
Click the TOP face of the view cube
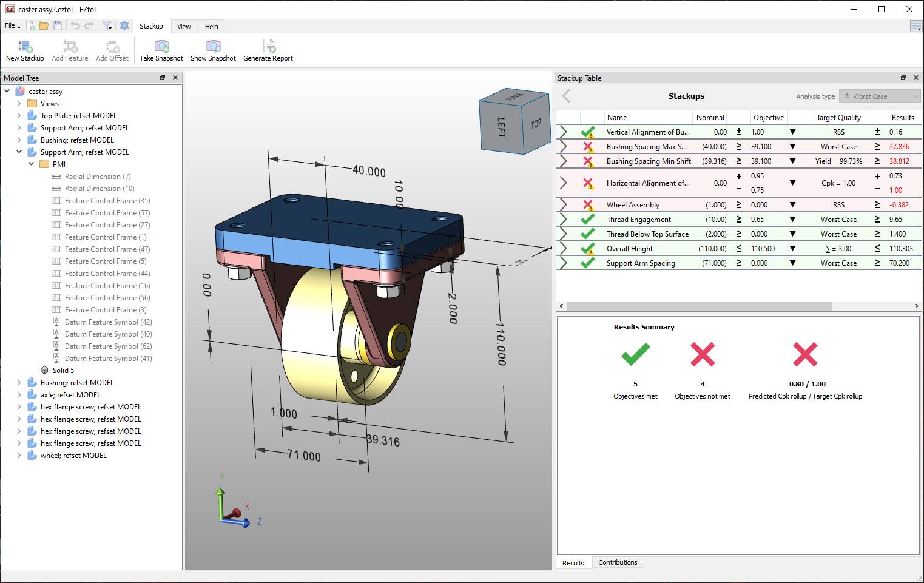pos(536,124)
